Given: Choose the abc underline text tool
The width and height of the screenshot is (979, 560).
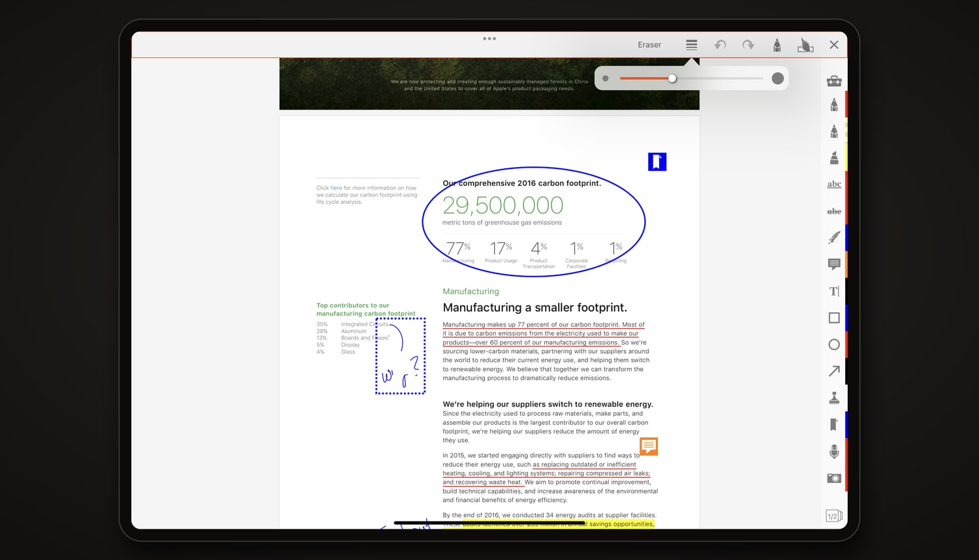Looking at the screenshot, I should [834, 184].
